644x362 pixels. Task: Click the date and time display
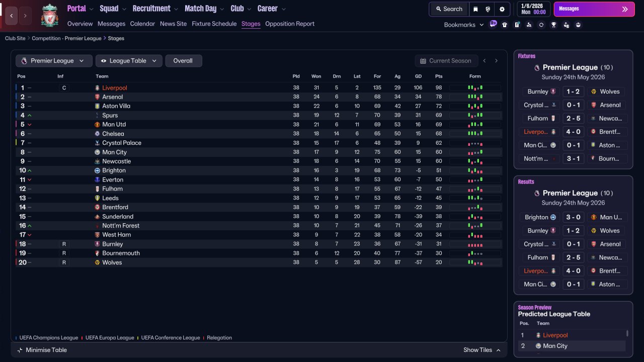pos(533,9)
